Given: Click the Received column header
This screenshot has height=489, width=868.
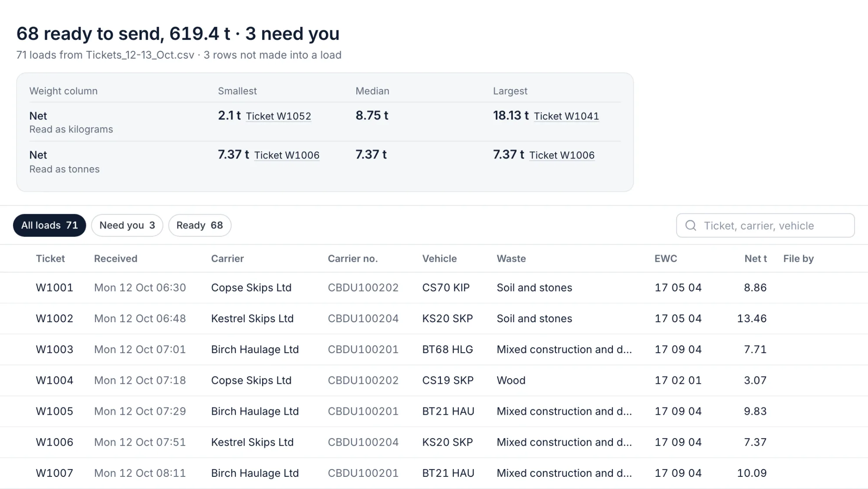Looking at the screenshot, I should coord(115,258).
